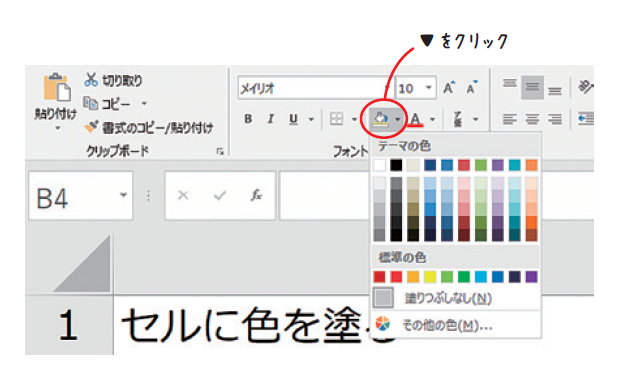The height and width of the screenshot is (371, 622).
Task: Click the Insert Function fx icon
Action: (x=256, y=195)
